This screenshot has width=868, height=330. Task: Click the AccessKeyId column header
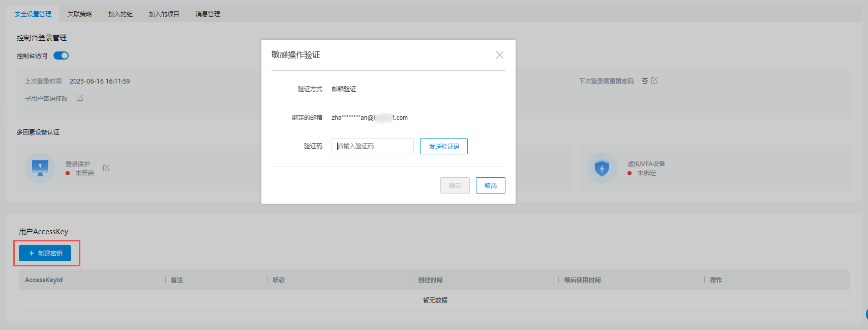coord(44,280)
